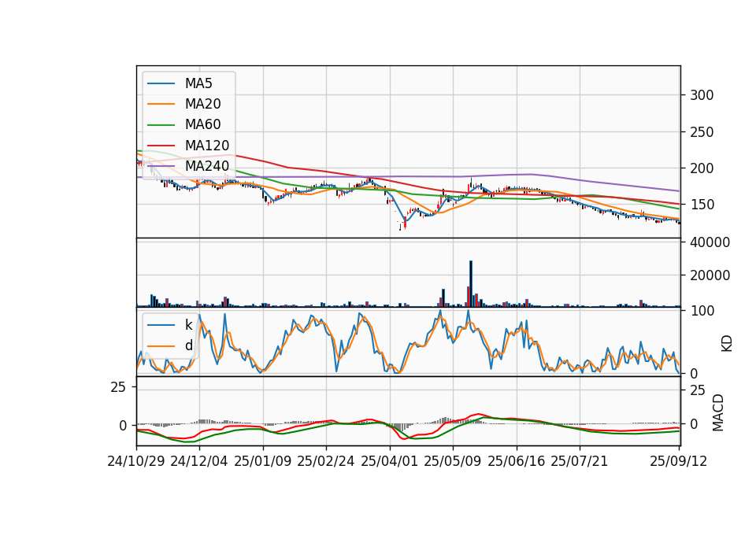Image resolution: width=756 pixels, height=543 pixels.
Task: Click the 100 label on KD axis
Action: click(x=702, y=311)
